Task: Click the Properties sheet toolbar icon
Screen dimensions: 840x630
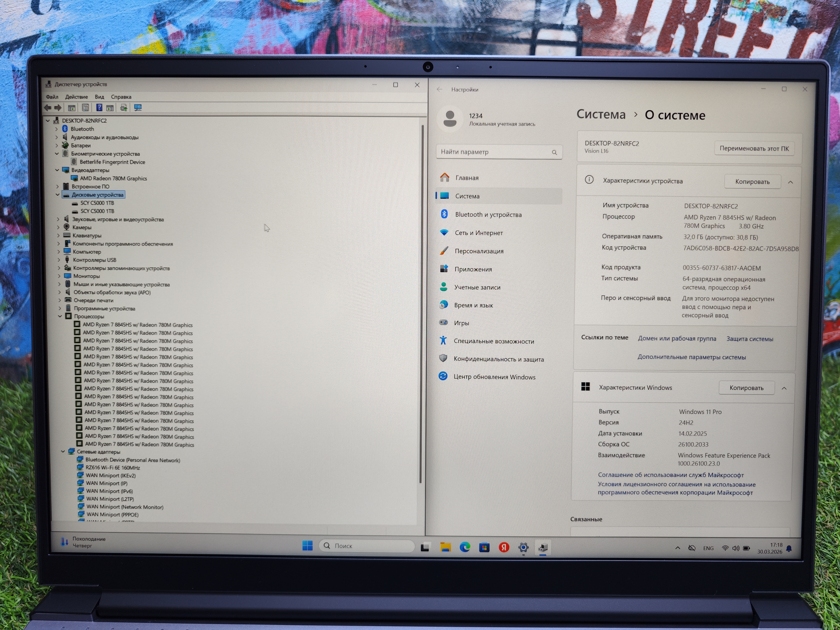Action: coord(86,107)
